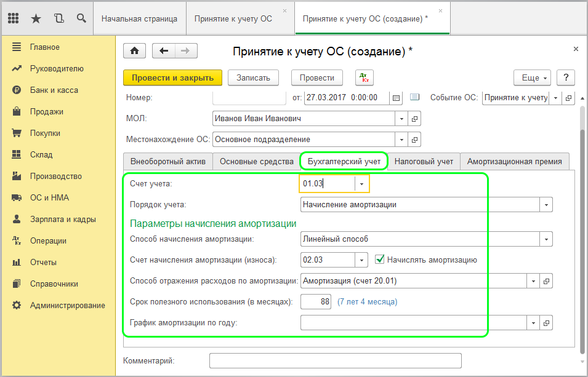The height and width of the screenshot is (377, 588).
Task: Open the Еще menu
Action: pyautogui.click(x=531, y=77)
